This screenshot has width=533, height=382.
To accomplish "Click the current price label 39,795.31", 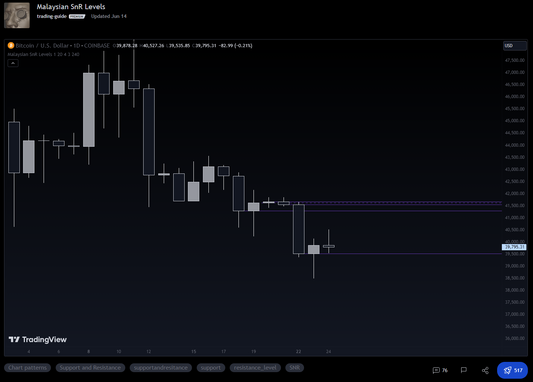I will point(514,247).
